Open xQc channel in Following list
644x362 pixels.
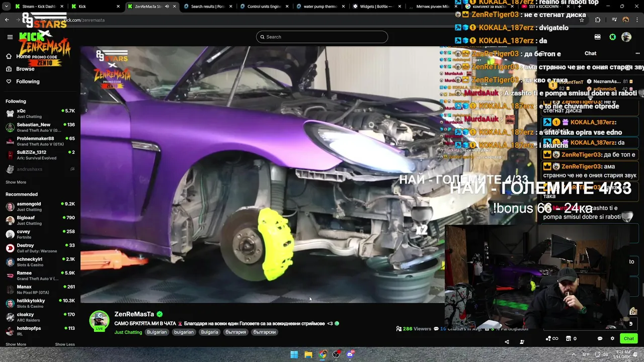point(40,113)
